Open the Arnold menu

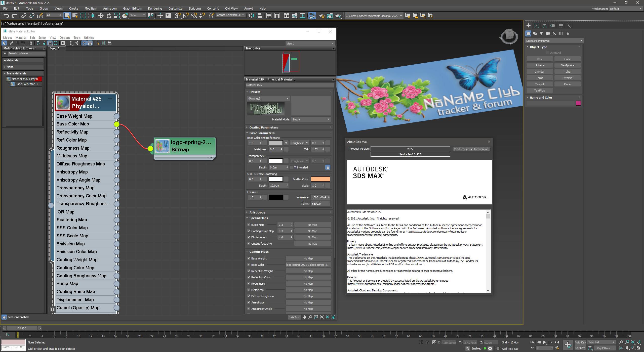(x=249, y=8)
